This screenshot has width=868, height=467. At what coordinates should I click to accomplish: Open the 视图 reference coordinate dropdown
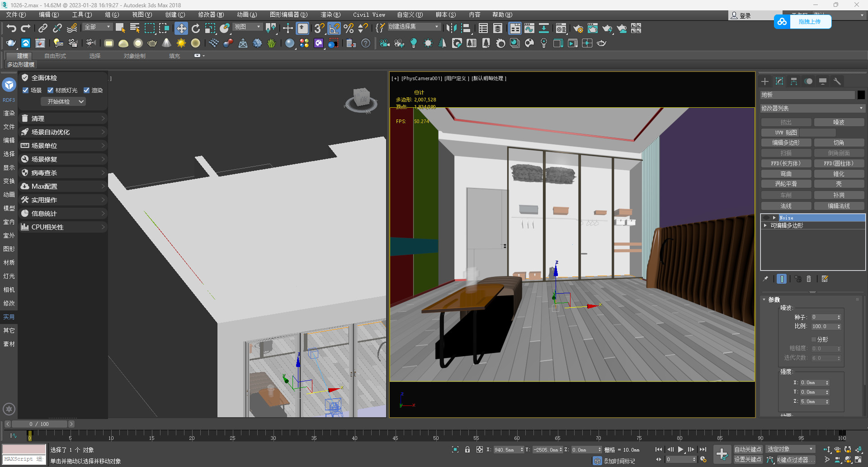247,27
